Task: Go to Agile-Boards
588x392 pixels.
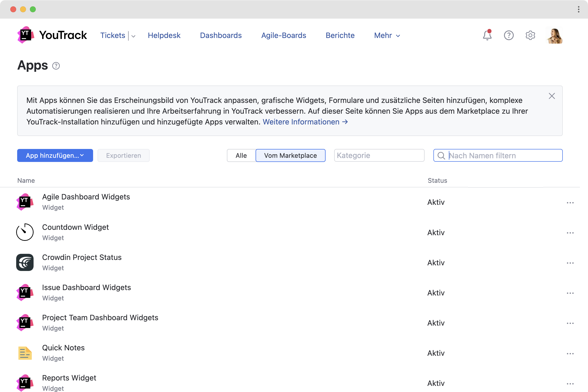Action: pos(283,36)
